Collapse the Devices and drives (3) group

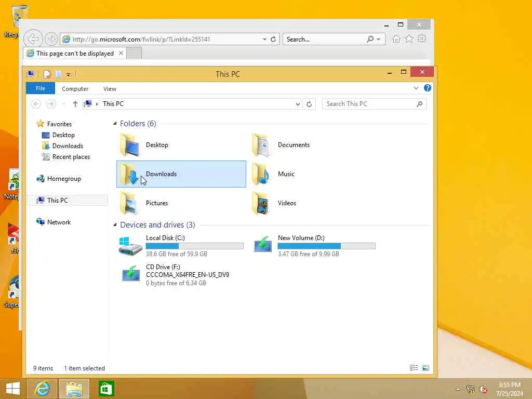pyautogui.click(x=115, y=224)
